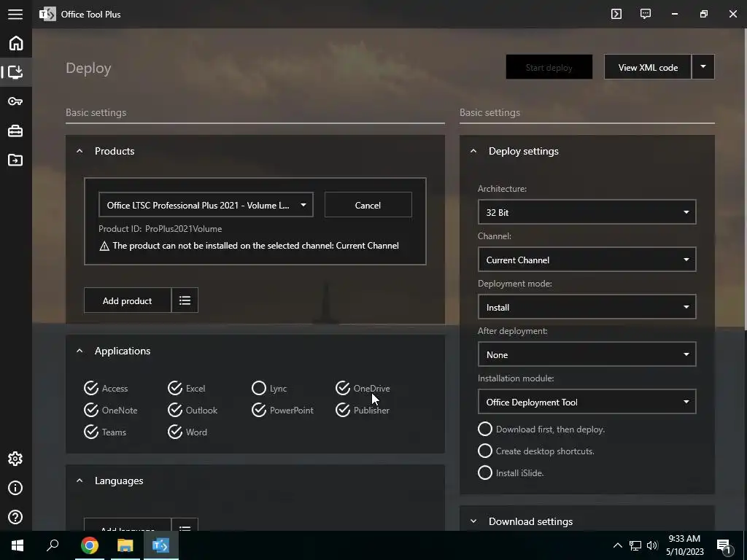747x560 pixels.
Task: Click the Add product button
Action: 127,300
